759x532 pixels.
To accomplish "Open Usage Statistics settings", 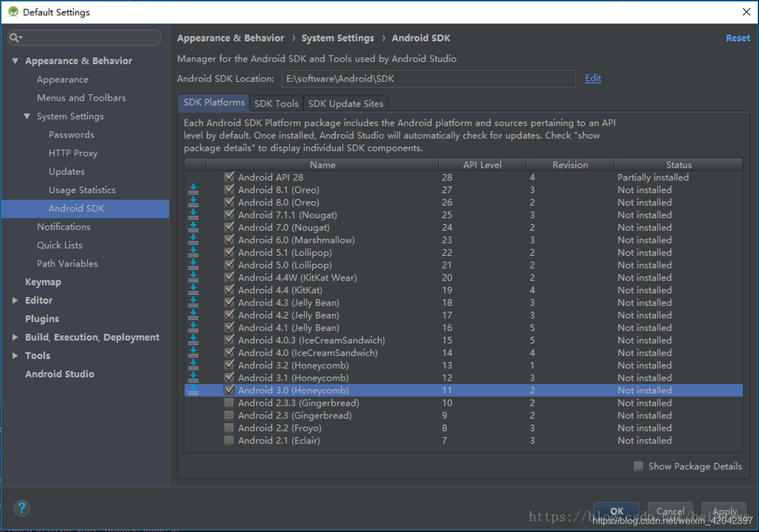I will [82, 190].
